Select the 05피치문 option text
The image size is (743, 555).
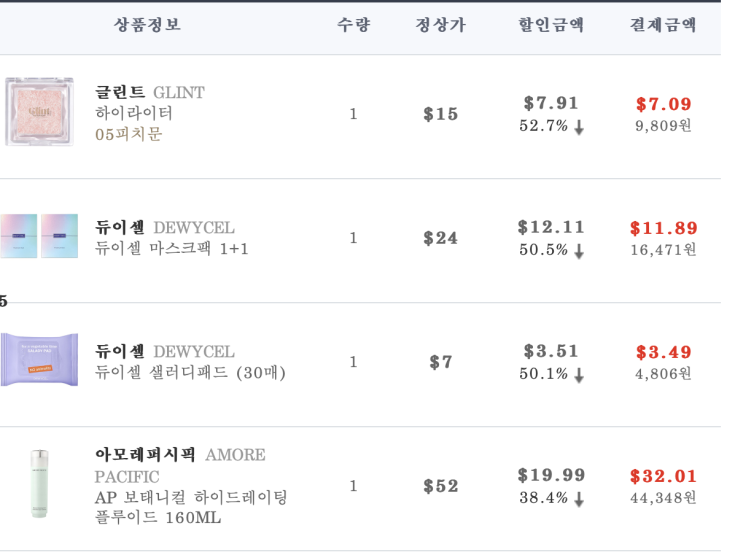pos(128,134)
